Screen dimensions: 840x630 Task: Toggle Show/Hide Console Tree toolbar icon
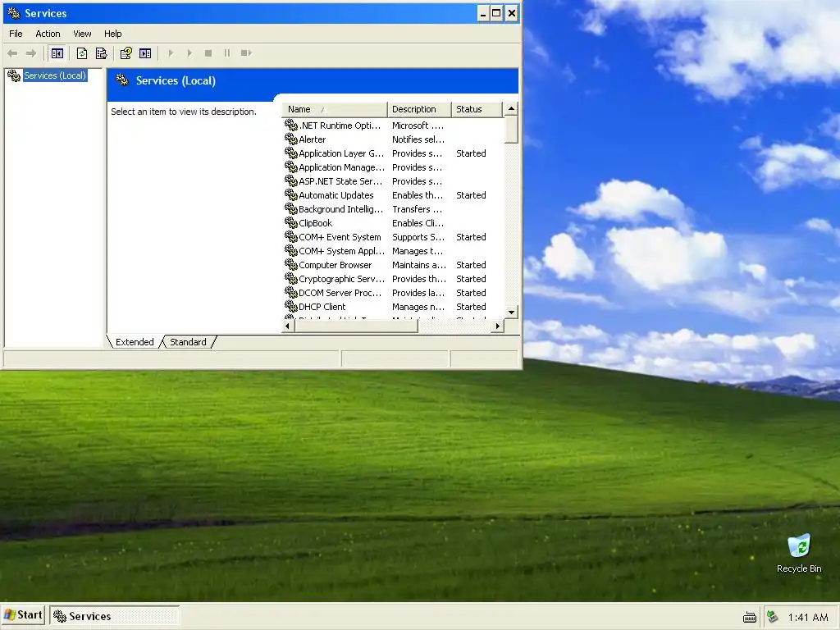pos(57,53)
